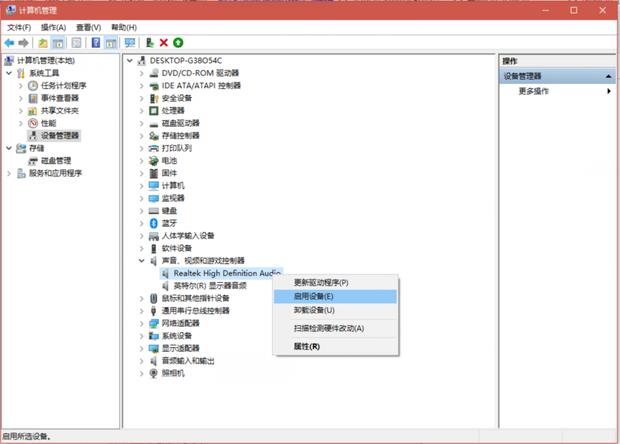Expand the 服务和应用程序 node
The height and width of the screenshot is (444, 620).
(10, 173)
